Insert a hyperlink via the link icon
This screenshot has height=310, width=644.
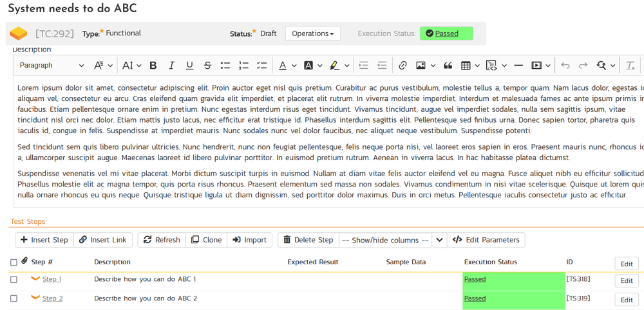click(402, 65)
